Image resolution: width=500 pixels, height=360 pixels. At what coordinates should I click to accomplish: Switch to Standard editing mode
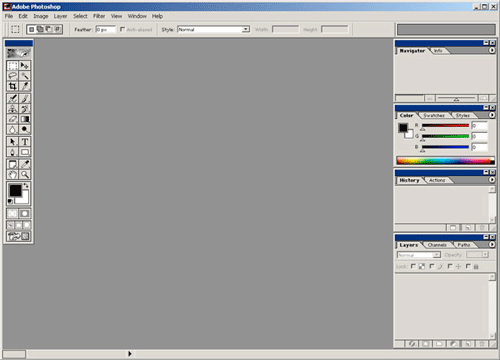coord(12,214)
